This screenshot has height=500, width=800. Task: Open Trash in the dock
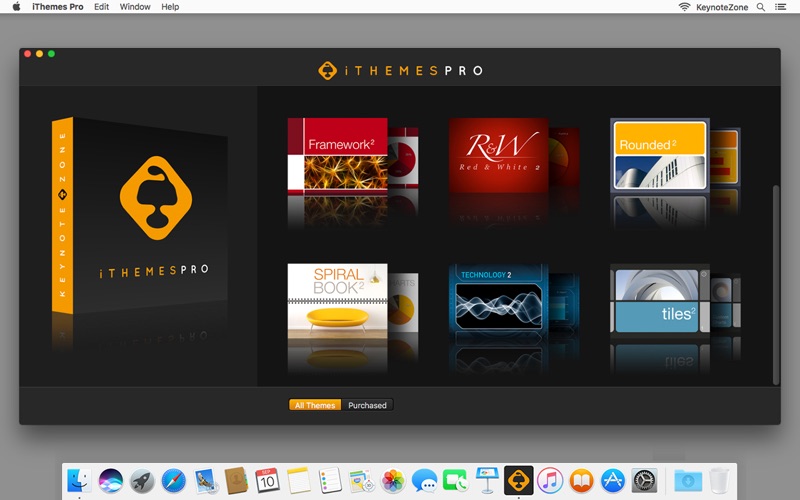[x=719, y=480]
